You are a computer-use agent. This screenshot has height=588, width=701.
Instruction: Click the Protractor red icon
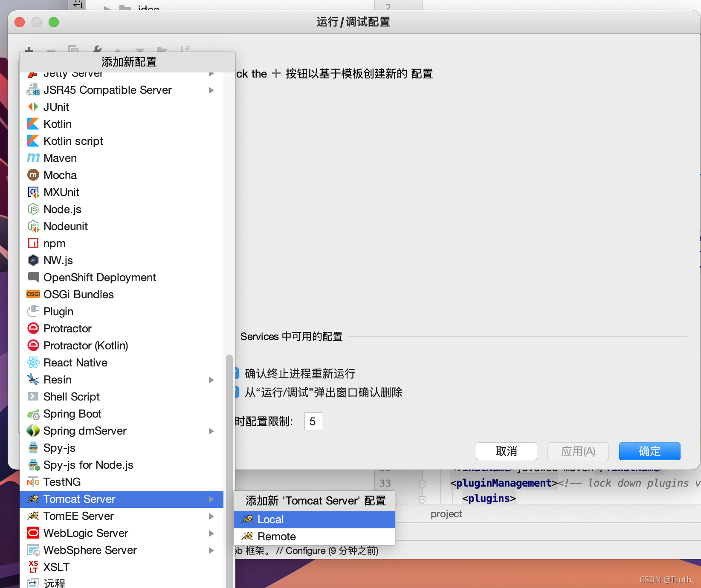pyautogui.click(x=33, y=328)
